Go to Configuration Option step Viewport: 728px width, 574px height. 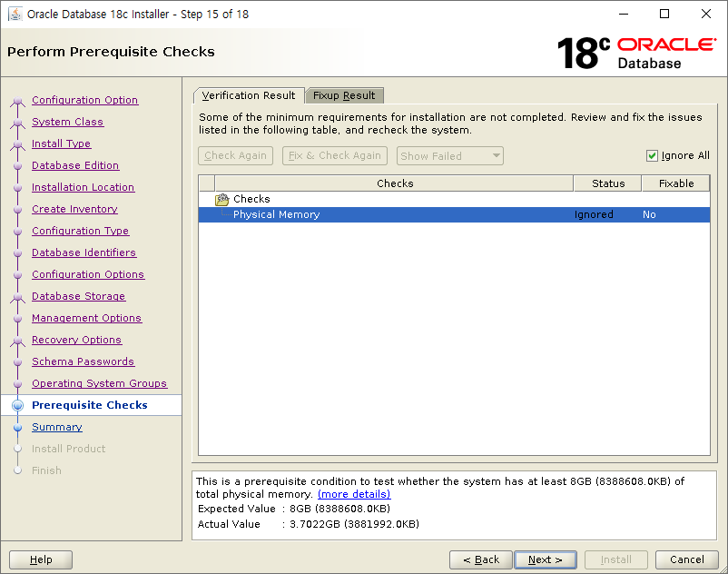coord(85,100)
